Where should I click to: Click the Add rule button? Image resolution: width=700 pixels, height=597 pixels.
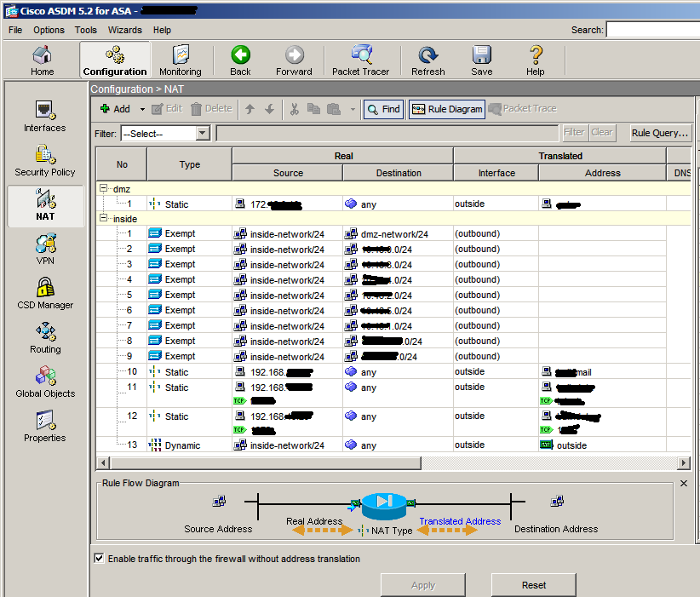click(x=115, y=109)
